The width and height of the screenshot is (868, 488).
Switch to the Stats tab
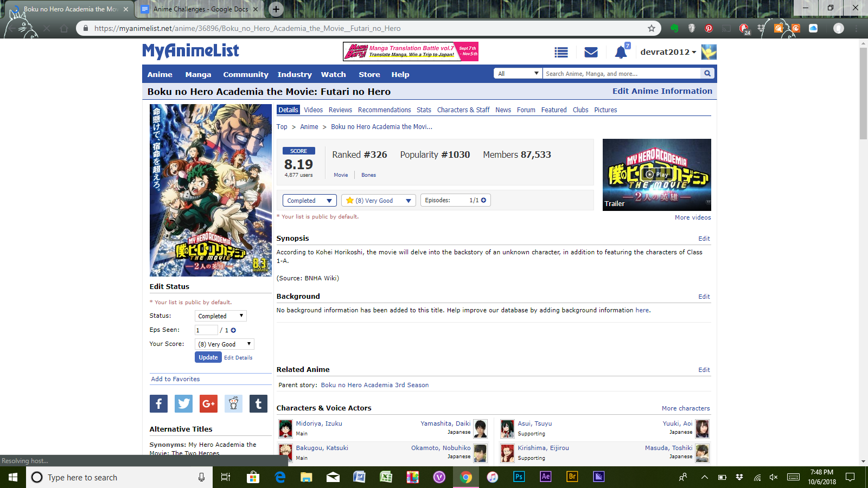click(424, 110)
